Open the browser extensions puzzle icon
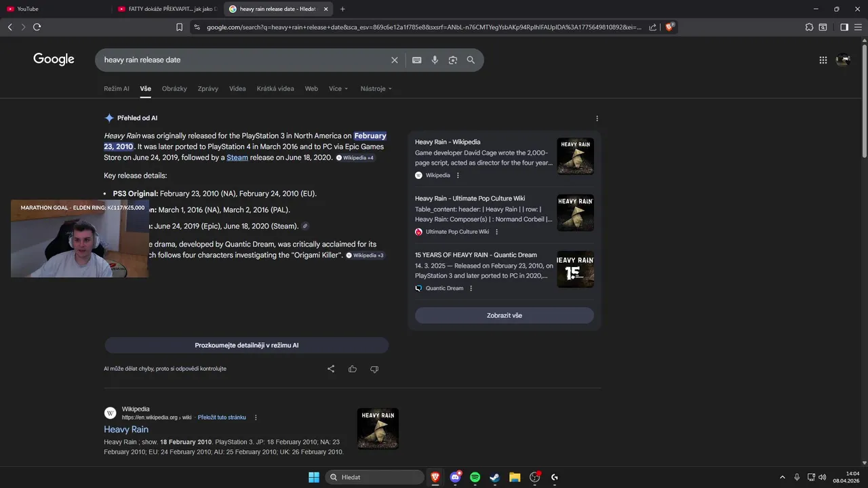Viewport: 868px width, 488px height. [x=809, y=27]
